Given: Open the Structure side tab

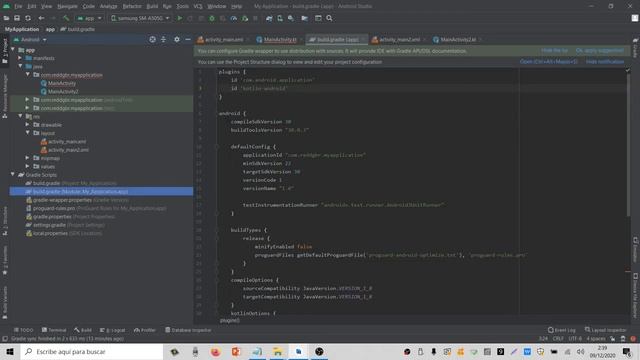Looking at the screenshot, I should (5, 220).
